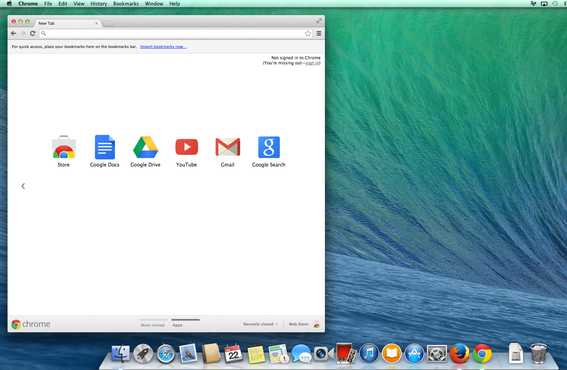Open Finder from the Dock
The width and height of the screenshot is (567, 370).
(120, 353)
